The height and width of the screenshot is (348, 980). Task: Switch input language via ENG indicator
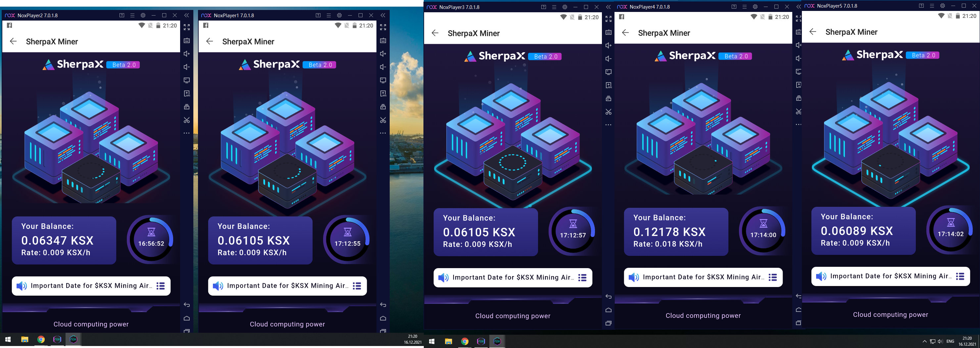pyautogui.click(x=950, y=341)
